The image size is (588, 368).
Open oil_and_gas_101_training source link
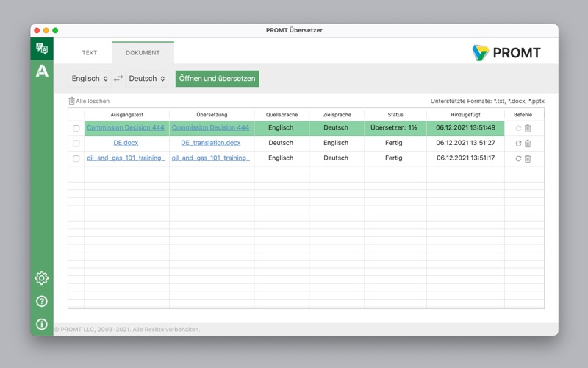pos(126,158)
